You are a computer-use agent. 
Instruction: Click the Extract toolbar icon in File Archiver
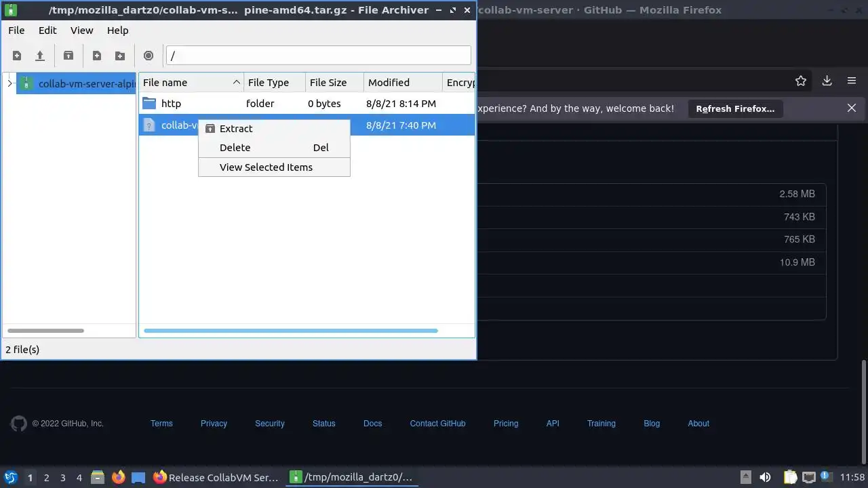click(x=68, y=56)
